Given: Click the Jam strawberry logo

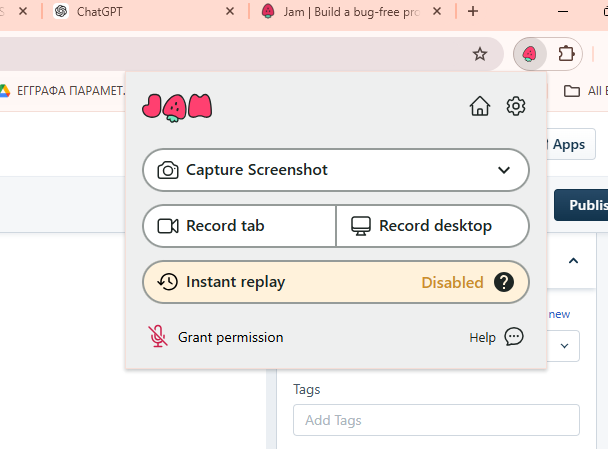Looking at the screenshot, I should tap(177, 107).
